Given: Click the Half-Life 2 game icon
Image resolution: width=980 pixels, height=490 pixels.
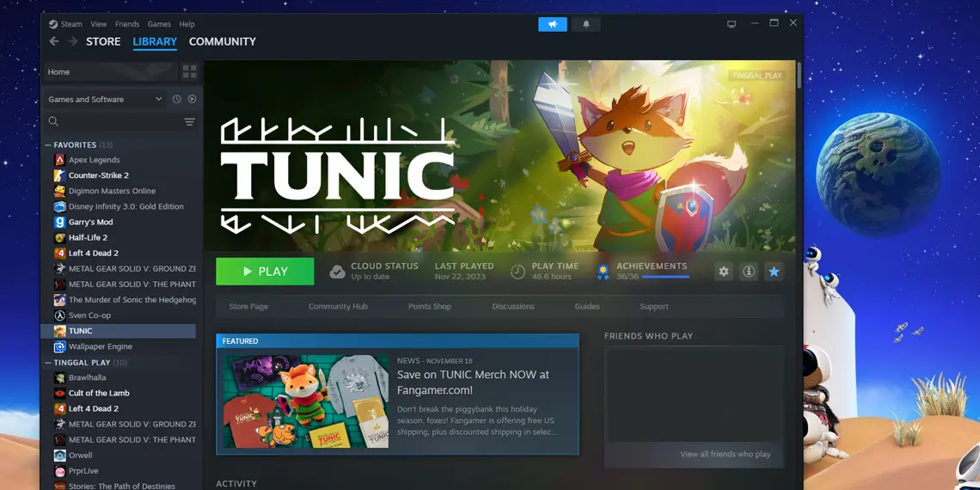Looking at the screenshot, I should (59, 237).
